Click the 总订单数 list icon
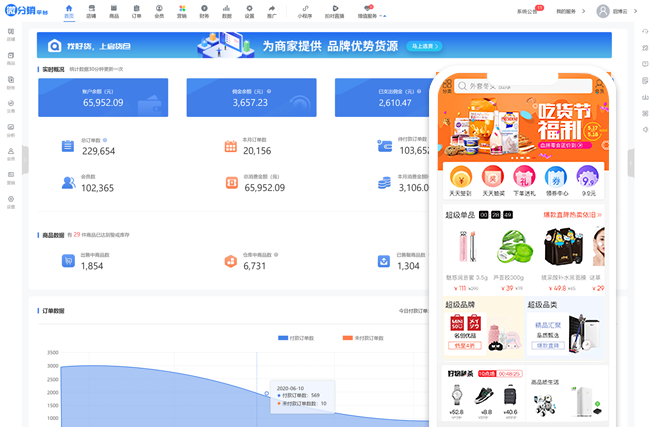Image resolution: width=654 pixels, height=427 pixels. tap(68, 146)
